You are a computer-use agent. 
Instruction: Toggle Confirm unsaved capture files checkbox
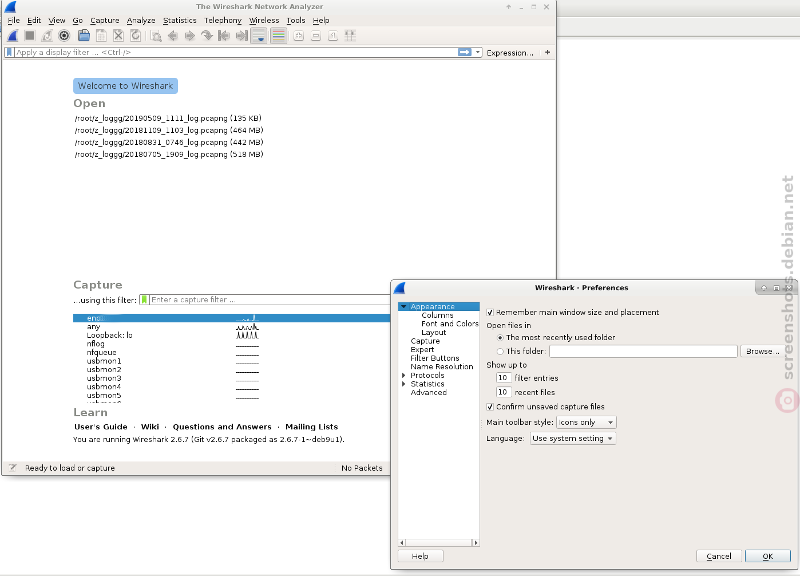pyautogui.click(x=490, y=407)
